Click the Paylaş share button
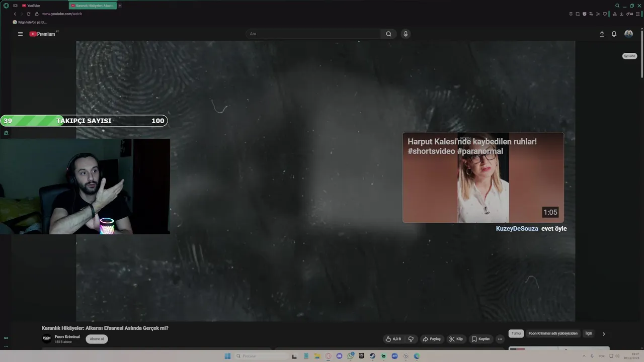 point(431,339)
